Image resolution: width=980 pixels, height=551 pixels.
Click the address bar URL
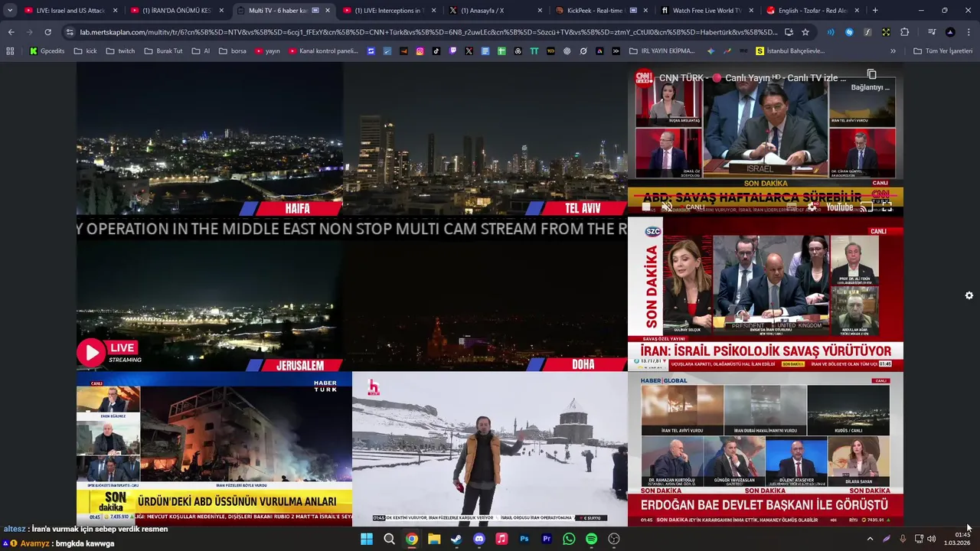pos(429,32)
